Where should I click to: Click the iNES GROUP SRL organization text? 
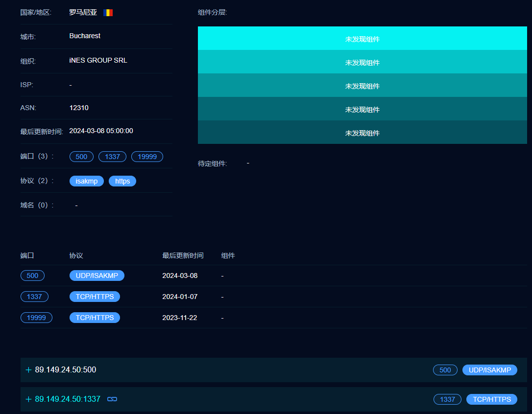[98, 60]
